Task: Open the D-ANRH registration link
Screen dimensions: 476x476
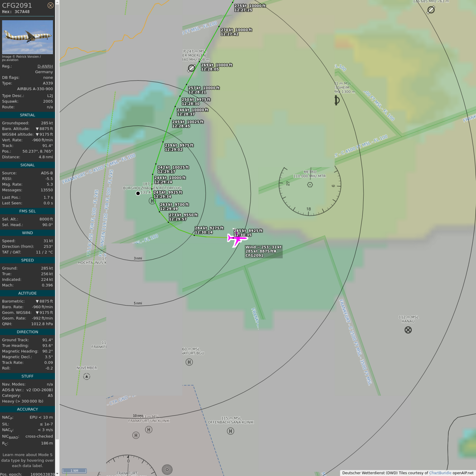Action: [x=45, y=66]
